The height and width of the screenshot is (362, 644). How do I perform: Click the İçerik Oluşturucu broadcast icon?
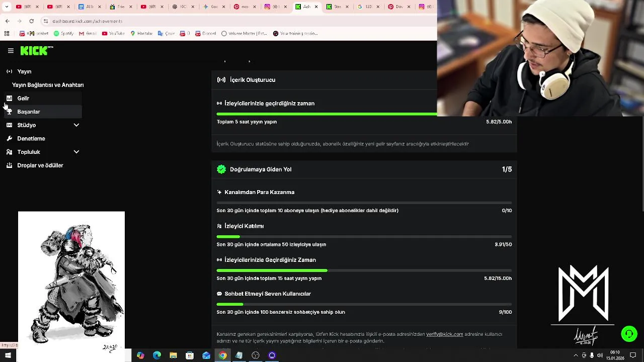(221, 80)
